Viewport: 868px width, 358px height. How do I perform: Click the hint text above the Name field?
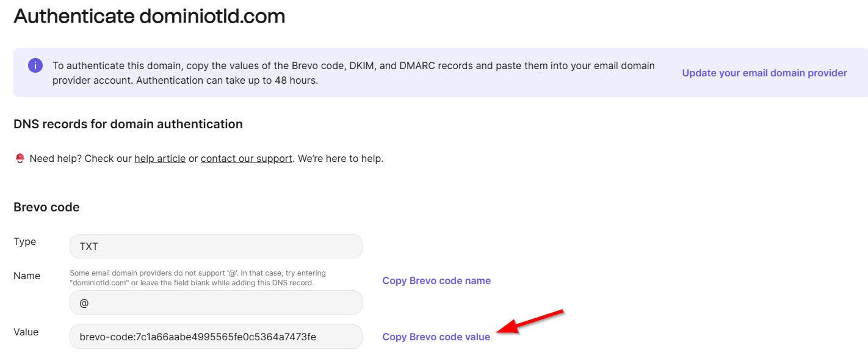point(198,278)
